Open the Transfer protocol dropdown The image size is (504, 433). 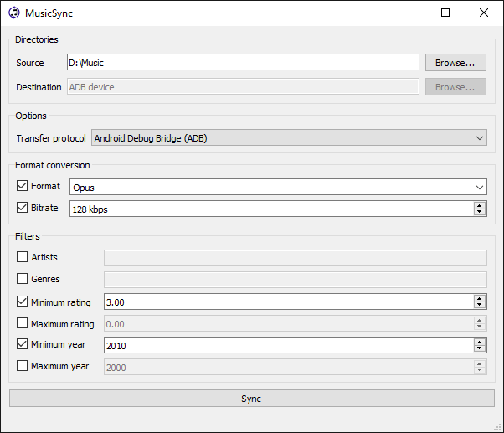click(x=289, y=138)
